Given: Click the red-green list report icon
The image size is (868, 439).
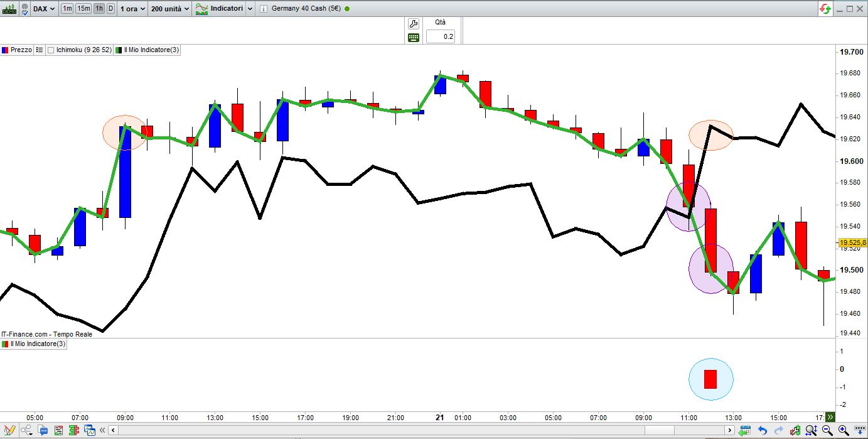Looking at the screenshot, I should [x=58, y=430].
